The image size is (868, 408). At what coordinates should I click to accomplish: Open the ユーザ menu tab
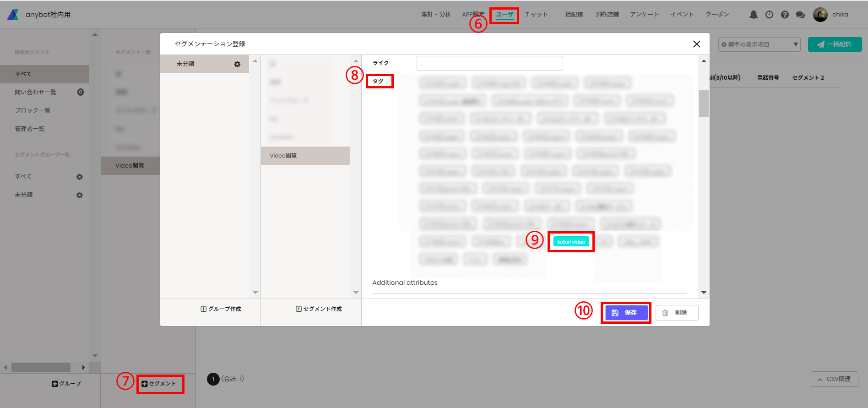click(505, 15)
